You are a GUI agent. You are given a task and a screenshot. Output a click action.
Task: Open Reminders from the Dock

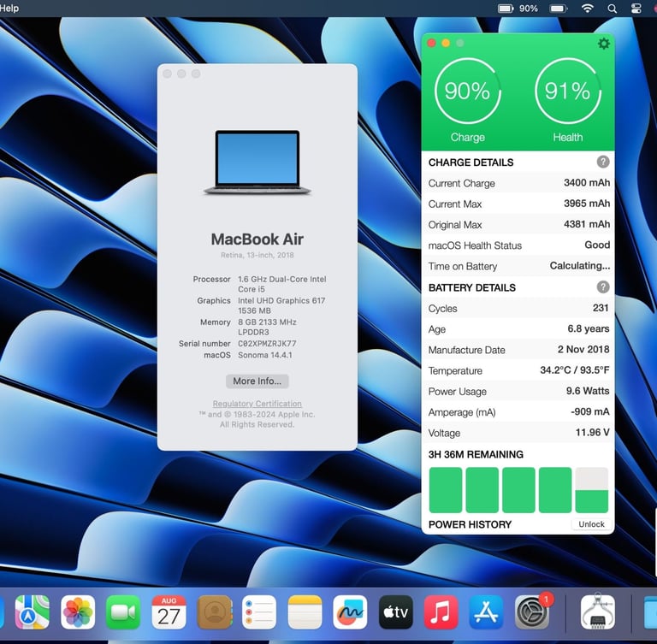click(259, 612)
